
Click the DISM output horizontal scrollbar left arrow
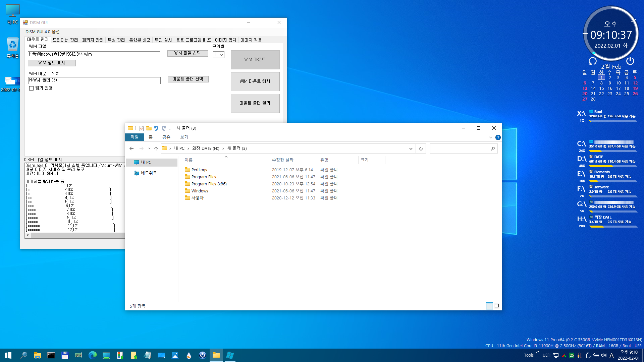pyautogui.click(x=28, y=235)
